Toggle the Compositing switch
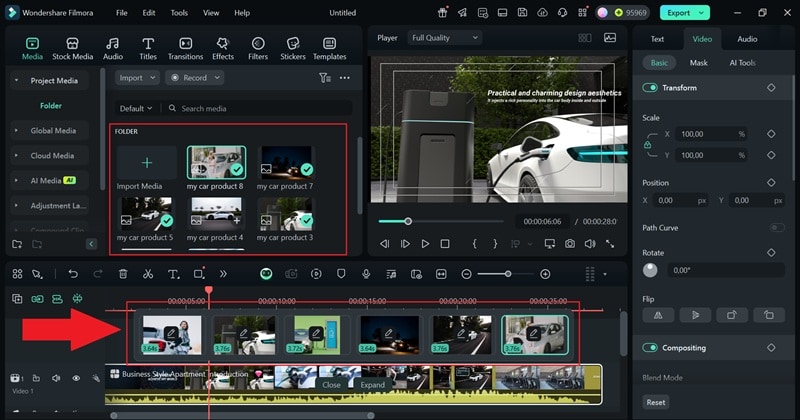 [x=651, y=348]
